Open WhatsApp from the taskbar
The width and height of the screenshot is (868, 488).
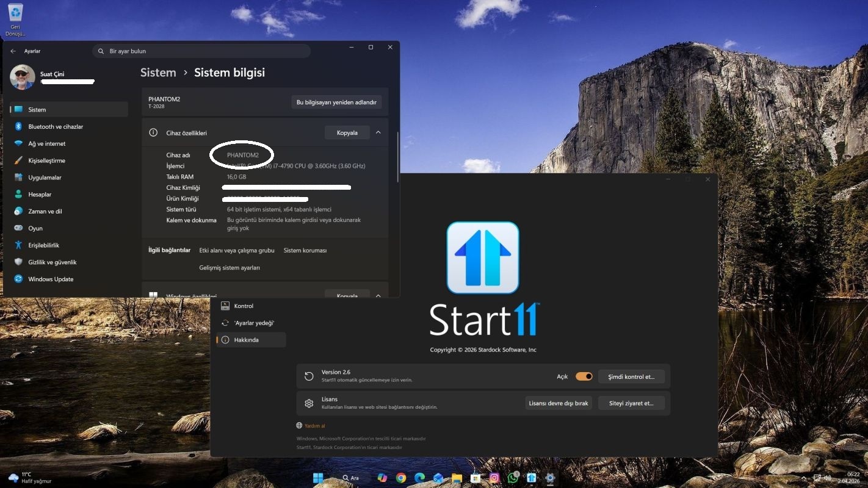coord(513,478)
